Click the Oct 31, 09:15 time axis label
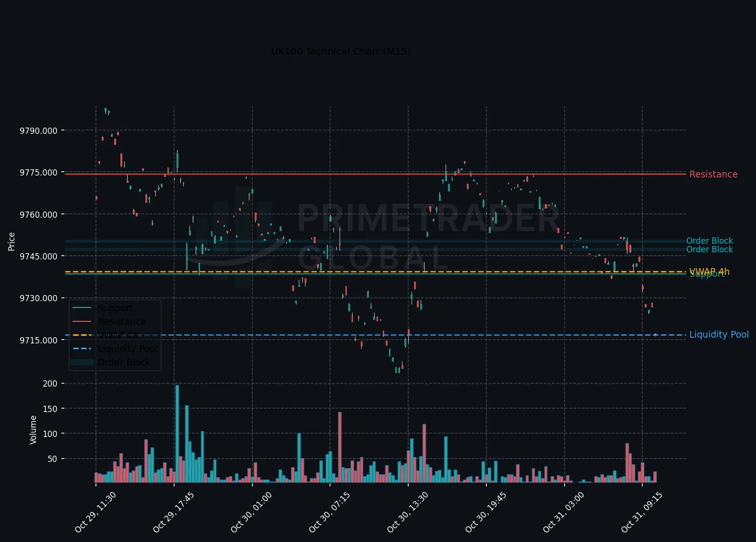The image size is (756, 542). click(641, 512)
